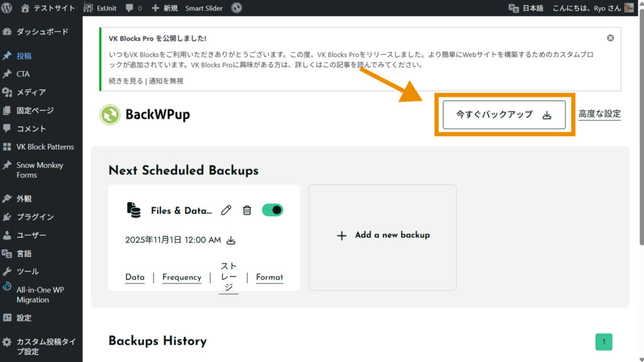Click the 今すぐバックアップ button

point(504,114)
